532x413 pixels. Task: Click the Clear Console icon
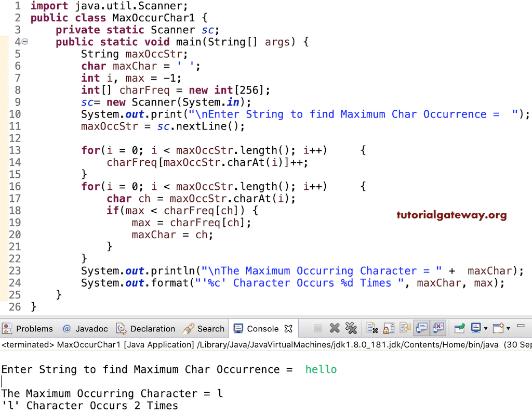tap(371, 328)
